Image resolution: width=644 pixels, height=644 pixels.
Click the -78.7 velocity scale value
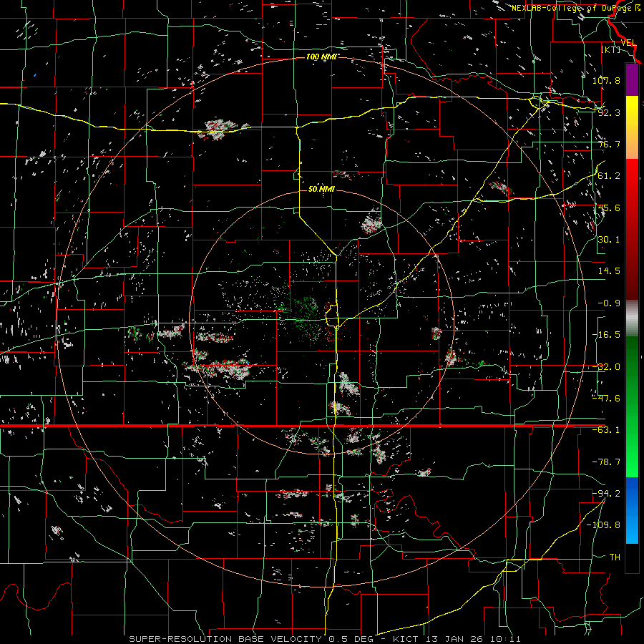tap(606, 462)
